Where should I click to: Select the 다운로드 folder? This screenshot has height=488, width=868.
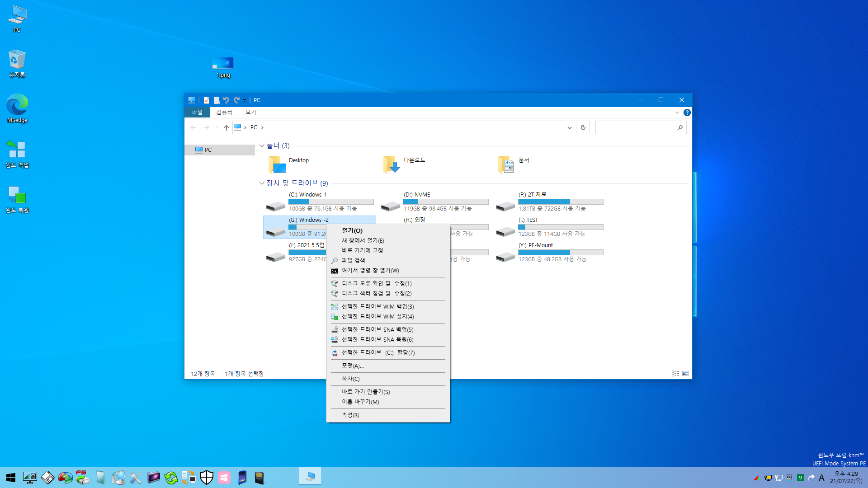click(404, 164)
